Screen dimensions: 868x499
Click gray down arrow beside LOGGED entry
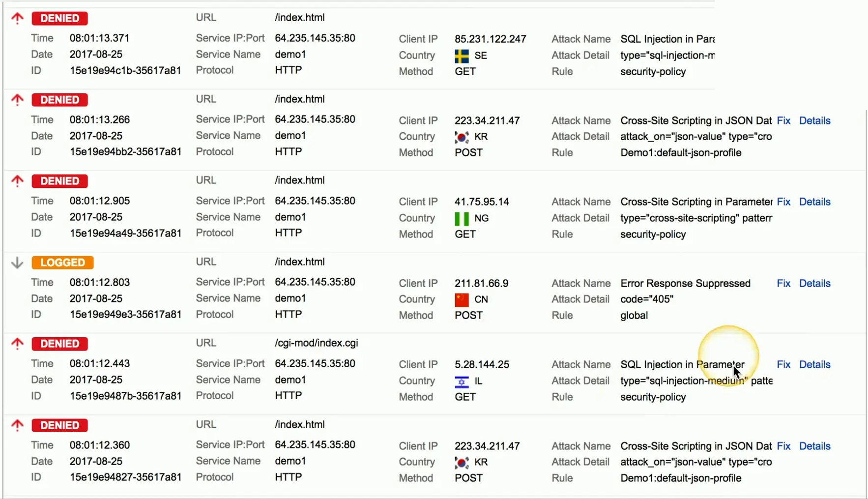pyautogui.click(x=17, y=263)
